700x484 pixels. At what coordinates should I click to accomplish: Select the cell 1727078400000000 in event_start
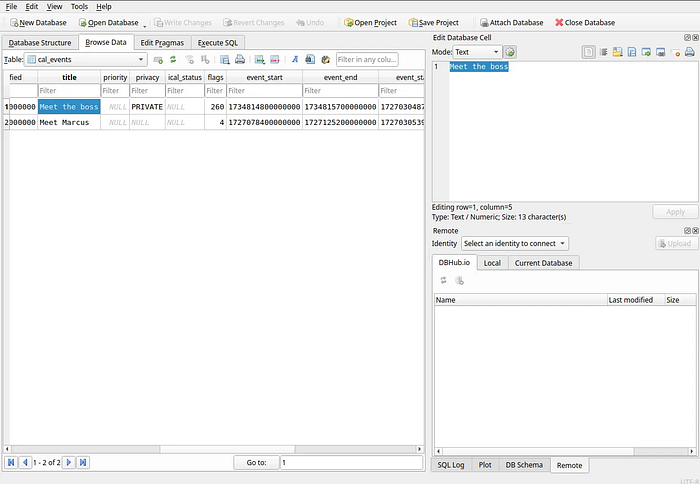pos(264,122)
